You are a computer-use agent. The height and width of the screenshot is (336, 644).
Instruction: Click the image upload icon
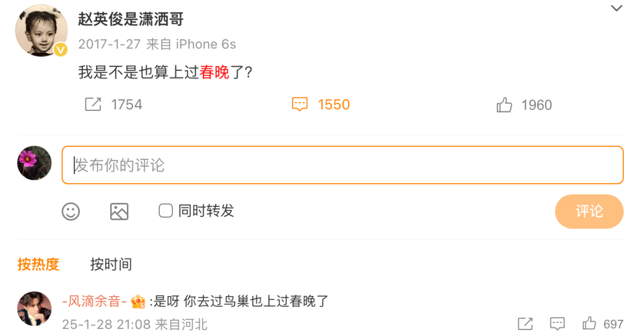pyautogui.click(x=119, y=211)
